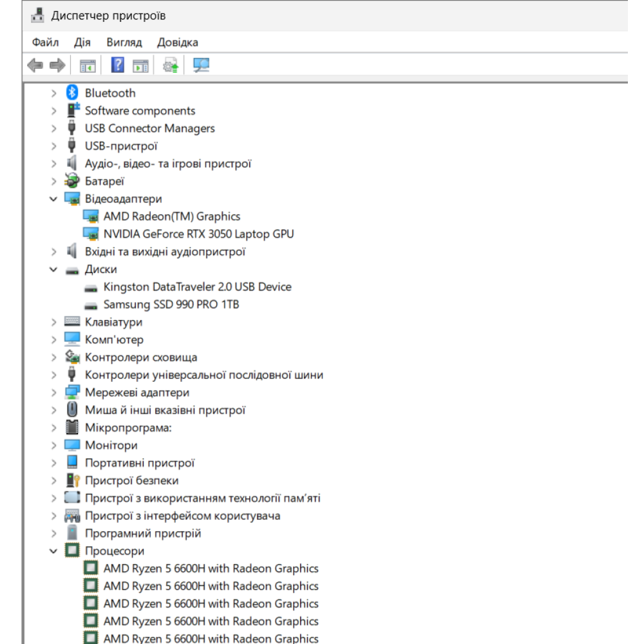Screen dimensions: 644x644
Task: Toggle the console tree show/hide icon
Action: pos(87,65)
